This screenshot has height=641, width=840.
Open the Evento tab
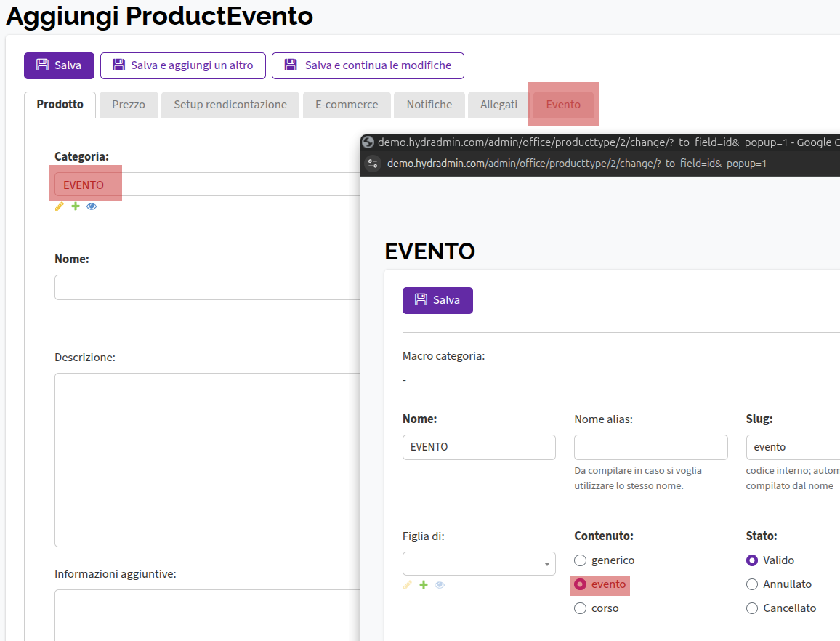(563, 105)
